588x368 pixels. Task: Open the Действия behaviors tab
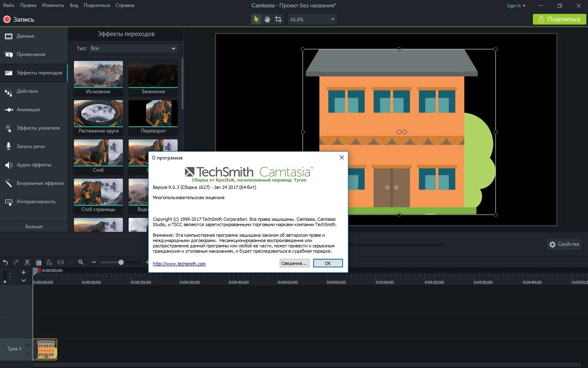[34, 91]
